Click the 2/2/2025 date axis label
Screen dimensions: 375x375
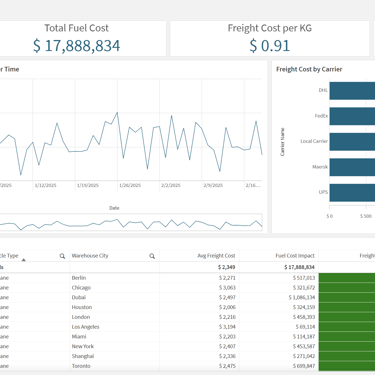tap(171, 185)
